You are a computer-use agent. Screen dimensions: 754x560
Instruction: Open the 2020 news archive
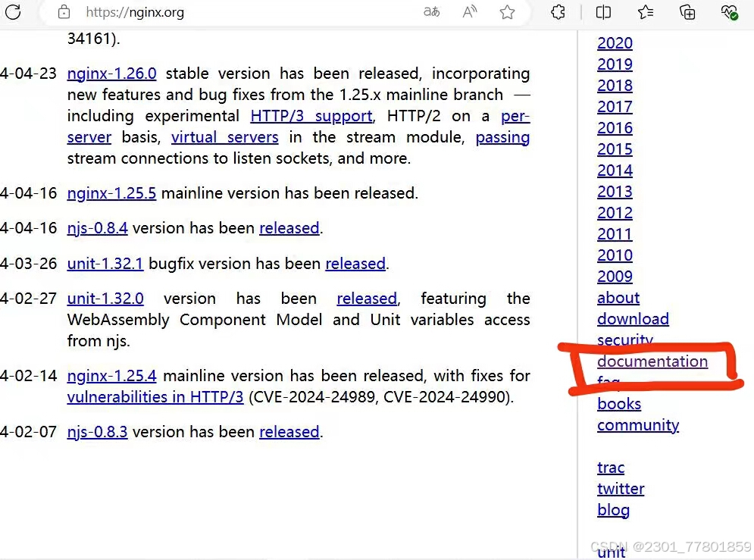(x=615, y=42)
